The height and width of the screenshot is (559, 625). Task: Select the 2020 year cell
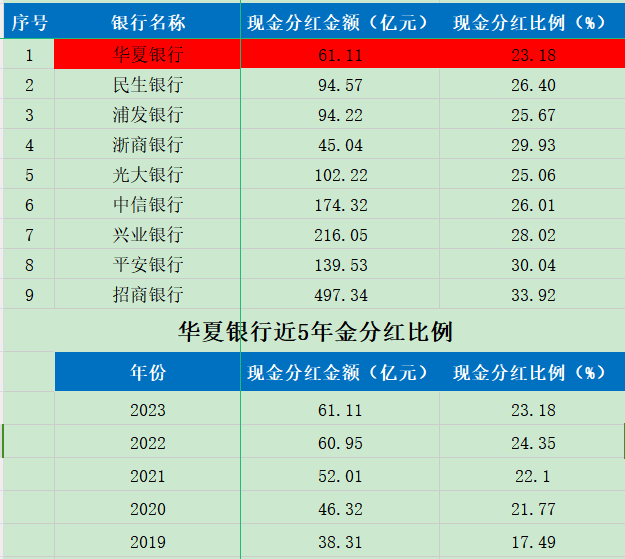[147, 508]
